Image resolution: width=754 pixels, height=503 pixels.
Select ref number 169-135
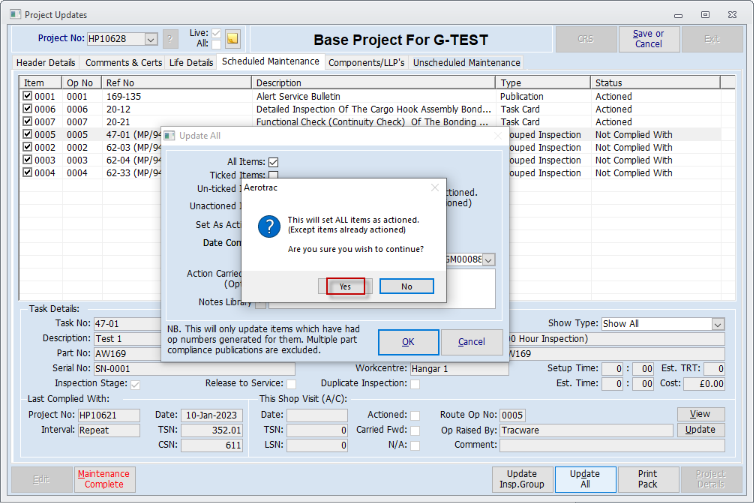(124, 97)
